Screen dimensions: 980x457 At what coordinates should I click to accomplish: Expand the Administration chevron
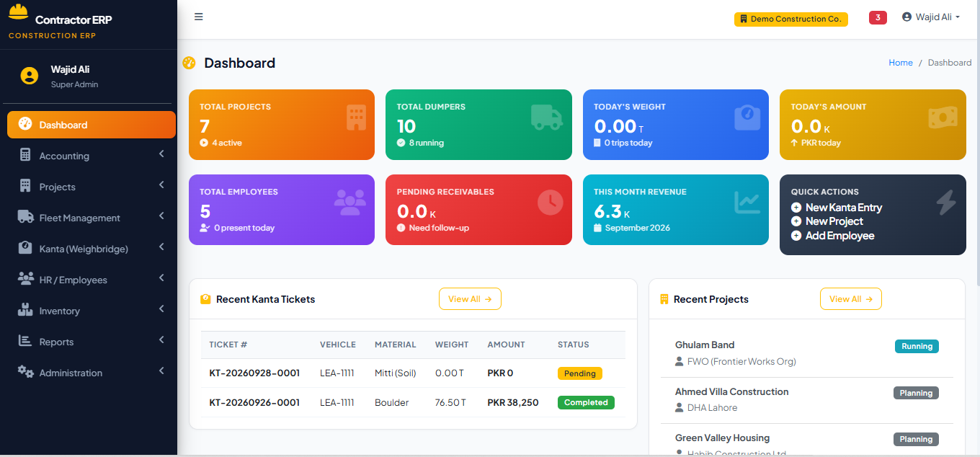(x=161, y=371)
